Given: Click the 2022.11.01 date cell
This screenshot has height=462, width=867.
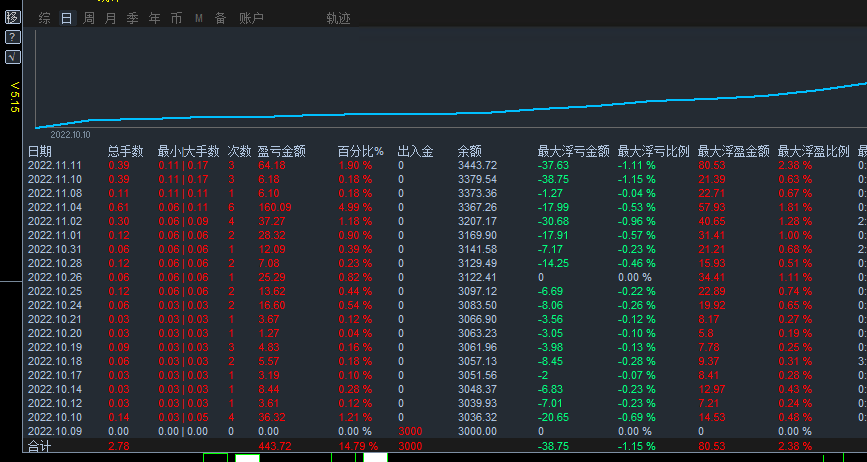Looking at the screenshot, I should point(55,235).
